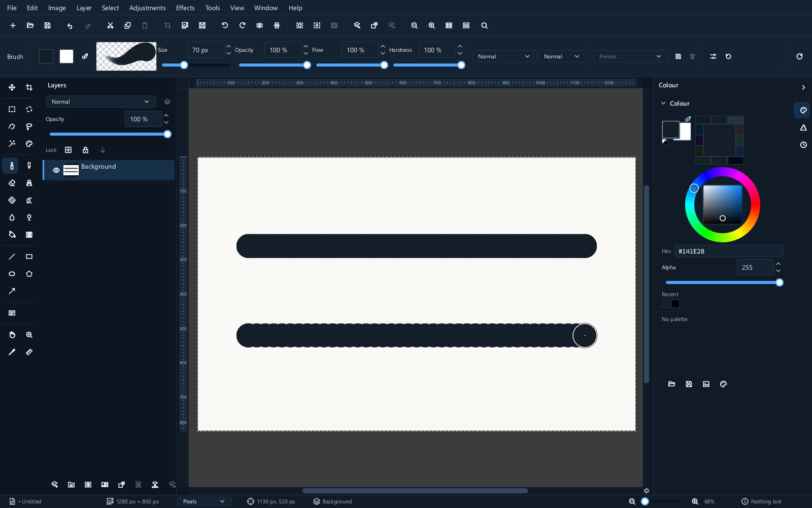Reset colours to default black and white
The height and width of the screenshot is (508, 812).
click(x=665, y=142)
